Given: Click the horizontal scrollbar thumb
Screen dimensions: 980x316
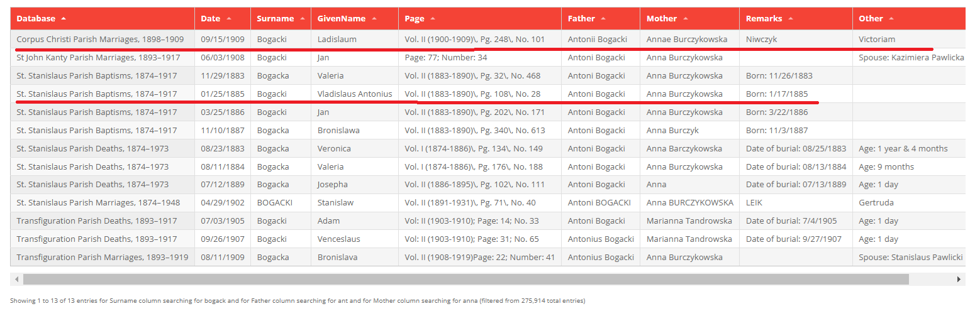Looking at the screenshot, I should point(465,279).
